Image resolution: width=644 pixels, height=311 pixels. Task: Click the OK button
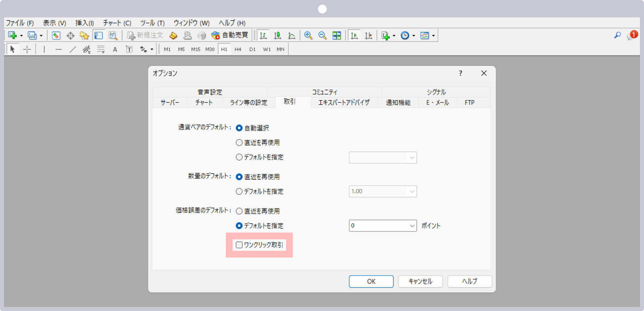(x=371, y=281)
